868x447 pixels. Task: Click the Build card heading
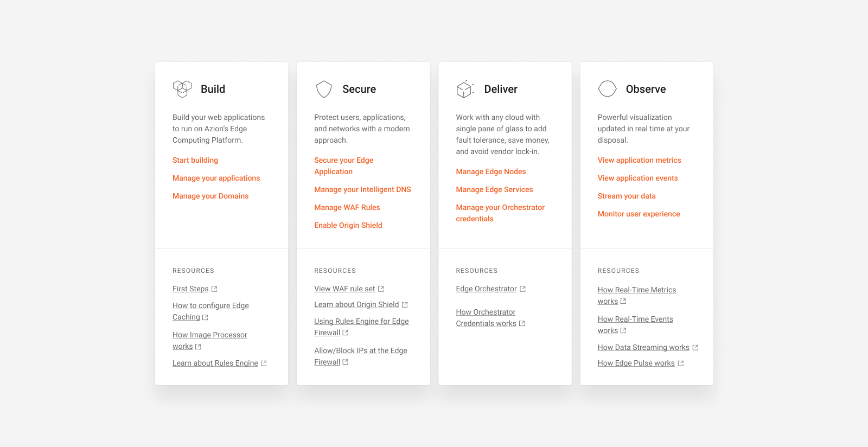point(213,89)
